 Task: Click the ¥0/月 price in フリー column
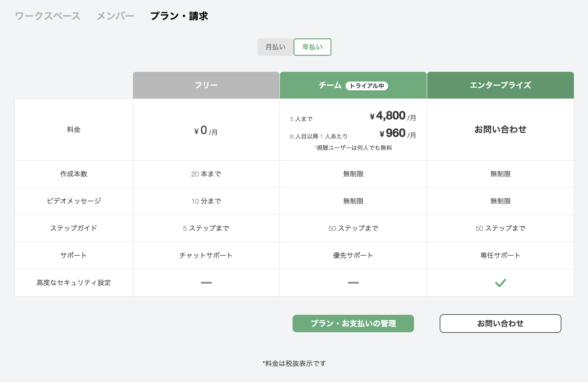point(206,131)
